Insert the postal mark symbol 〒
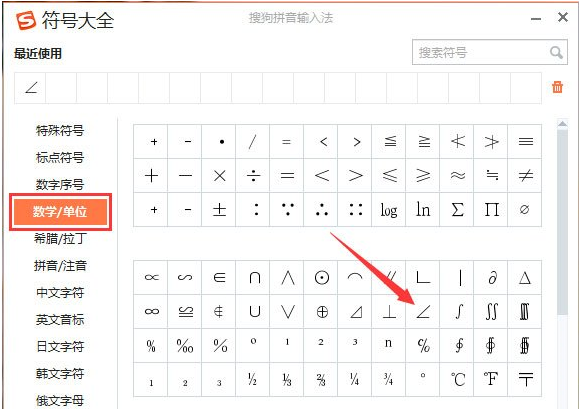This screenshot has width=579, height=409. [x=525, y=379]
